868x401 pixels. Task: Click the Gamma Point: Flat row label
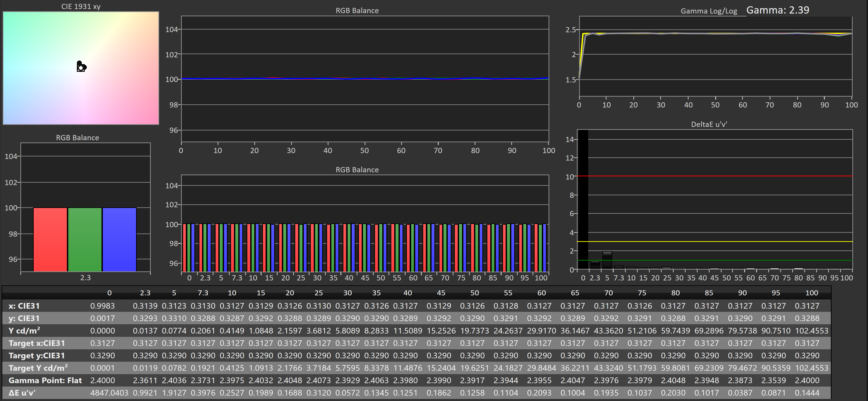pos(45,380)
